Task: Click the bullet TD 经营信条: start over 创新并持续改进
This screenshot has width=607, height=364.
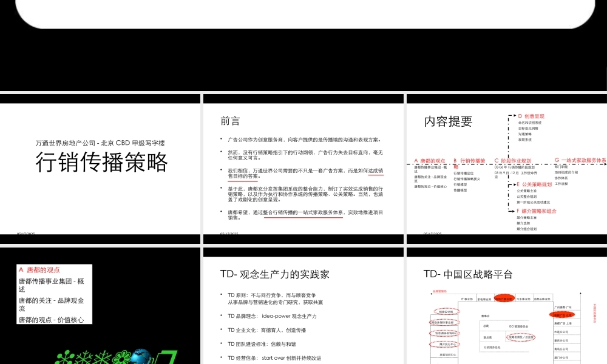Action: [274, 358]
